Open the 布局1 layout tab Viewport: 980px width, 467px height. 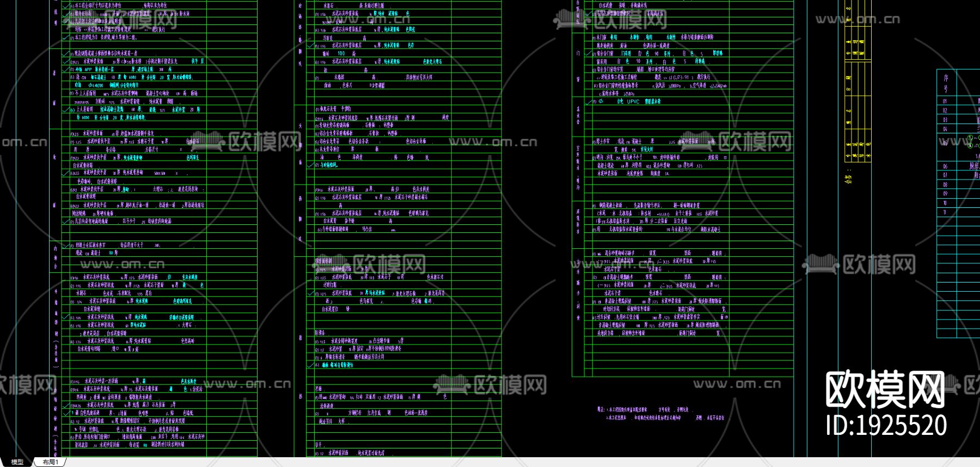click(50, 462)
